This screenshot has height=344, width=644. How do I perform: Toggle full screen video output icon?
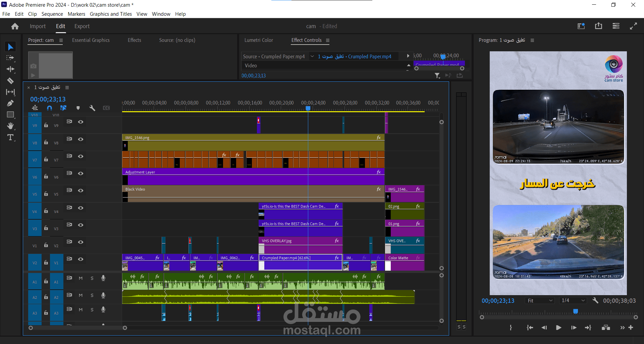(633, 26)
